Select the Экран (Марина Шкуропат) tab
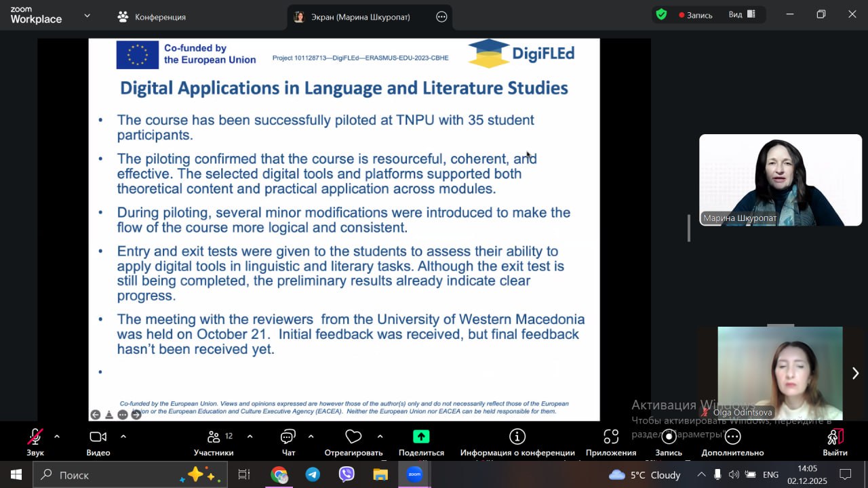868x488 pixels. [360, 17]
